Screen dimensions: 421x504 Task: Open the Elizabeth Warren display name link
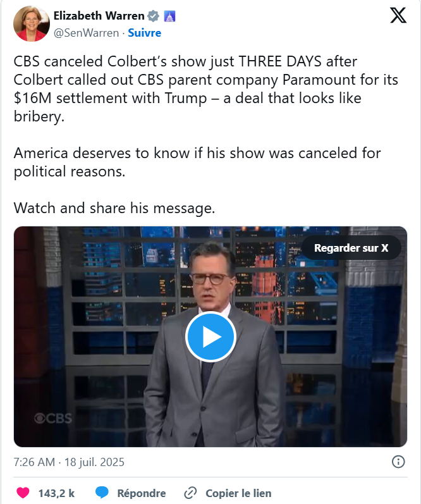[99, 16]
